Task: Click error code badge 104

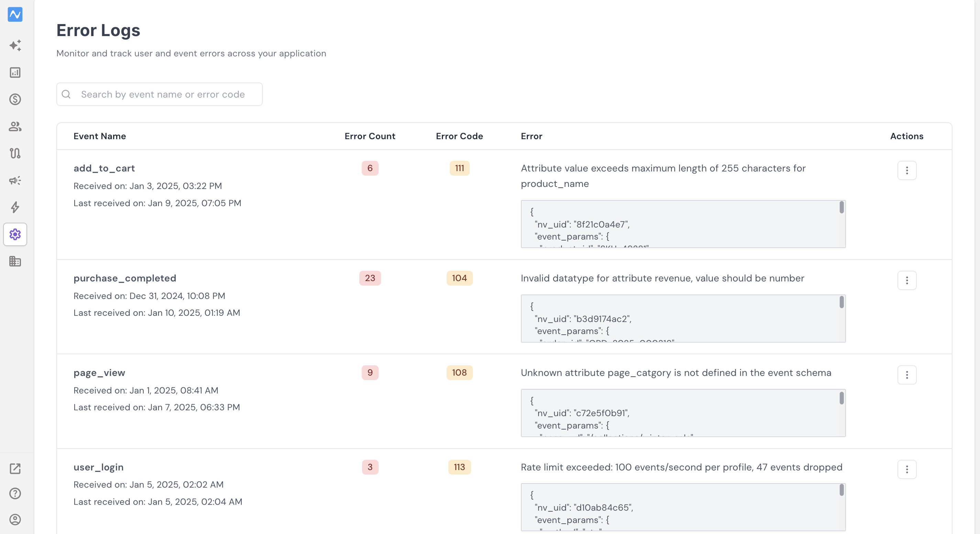Action: [x=459, y=278]
